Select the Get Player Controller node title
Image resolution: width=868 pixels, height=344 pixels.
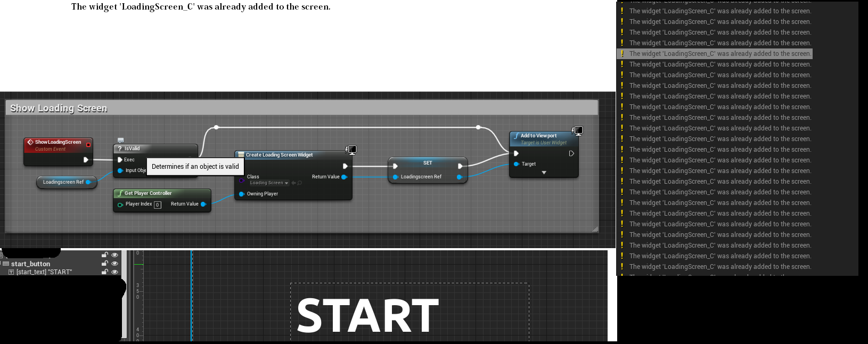(x=148, y=193)
